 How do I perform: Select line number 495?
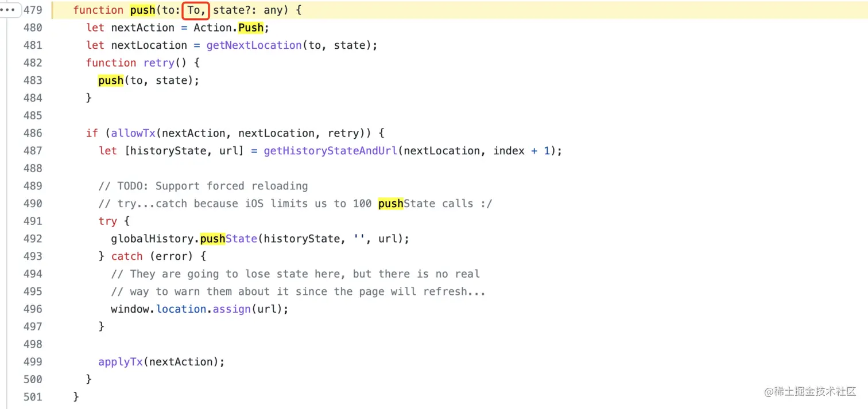33,291
